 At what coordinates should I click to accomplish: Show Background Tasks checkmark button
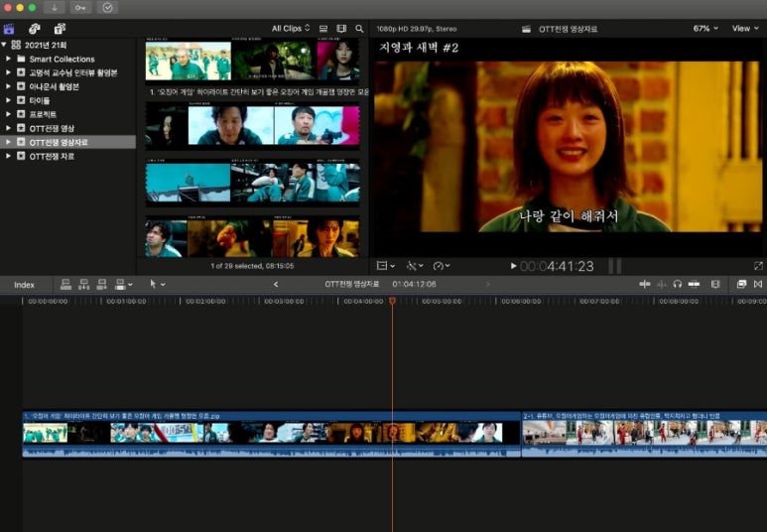(x=107, y=8)
